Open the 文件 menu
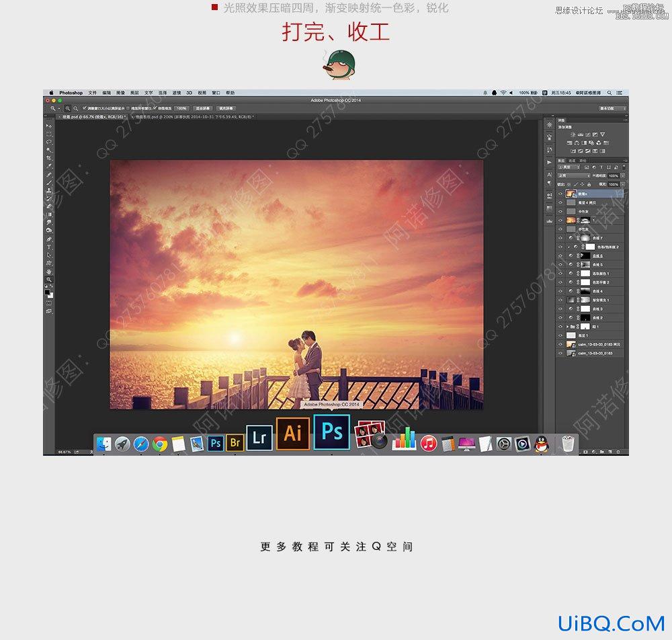Screen dimensions: 672x640 click(93, 93)
